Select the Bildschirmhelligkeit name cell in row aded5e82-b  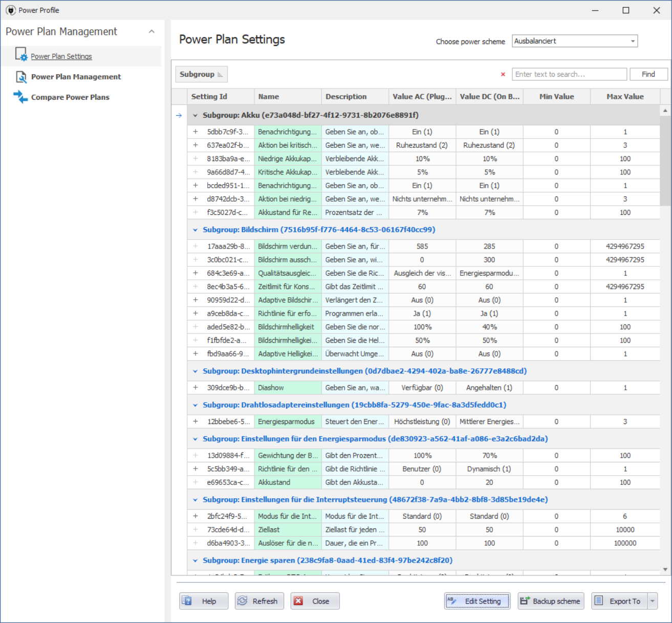(x=288, y=327)
